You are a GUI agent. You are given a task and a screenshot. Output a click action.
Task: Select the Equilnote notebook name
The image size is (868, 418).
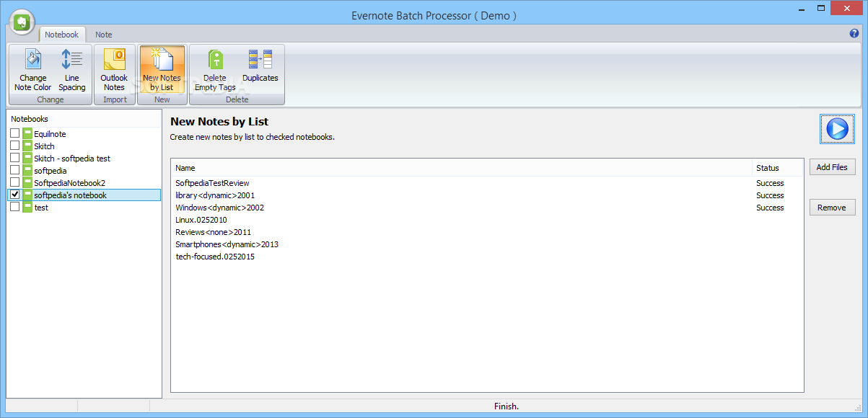pyautogui.click(x=50, y=134)
